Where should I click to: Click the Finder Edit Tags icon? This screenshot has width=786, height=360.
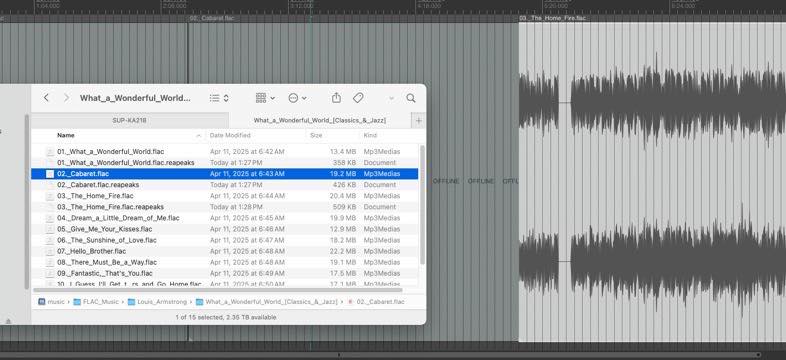tap(358, 98)
